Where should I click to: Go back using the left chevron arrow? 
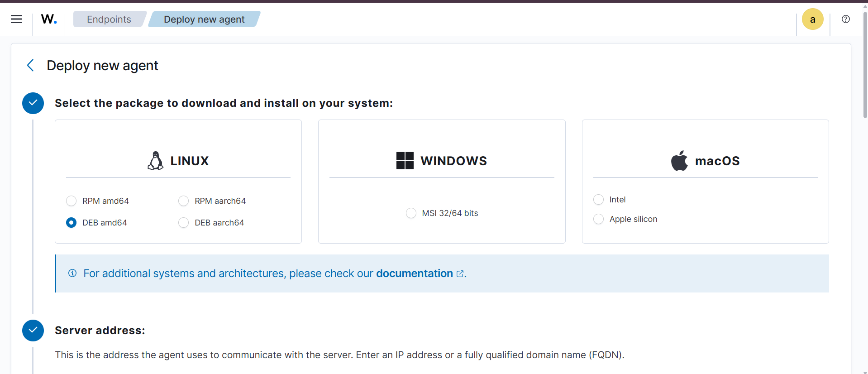[30, 65]
